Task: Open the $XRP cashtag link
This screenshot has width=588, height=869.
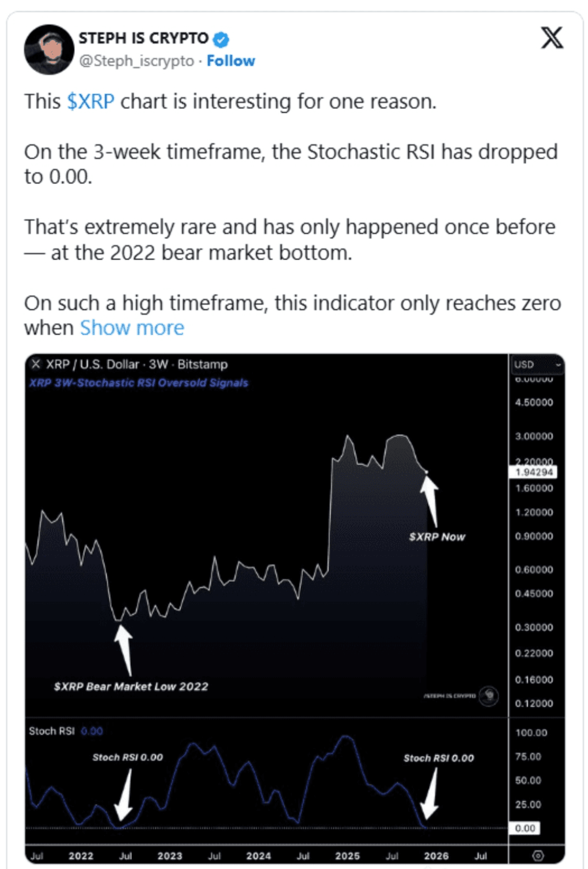Action: (90, 101)
